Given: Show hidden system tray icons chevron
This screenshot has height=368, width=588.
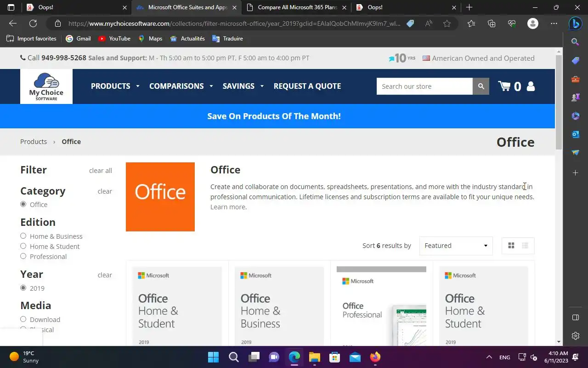Looking at the screenshot, I should tap(489, 357).
